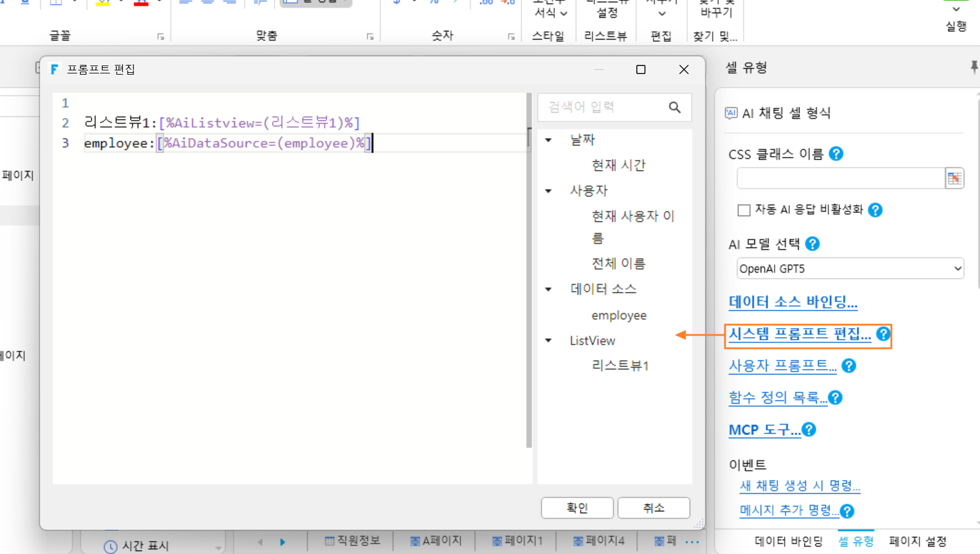Viewport: 980px width, 554px height.
Task: Switch to the 데이터 바인딩 tab
Action: [x=788, y=541]
